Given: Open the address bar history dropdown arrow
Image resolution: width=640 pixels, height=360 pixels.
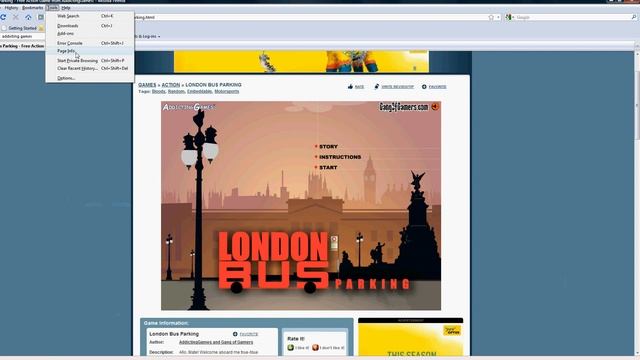Looking at the screenshot, I should 498,17.
